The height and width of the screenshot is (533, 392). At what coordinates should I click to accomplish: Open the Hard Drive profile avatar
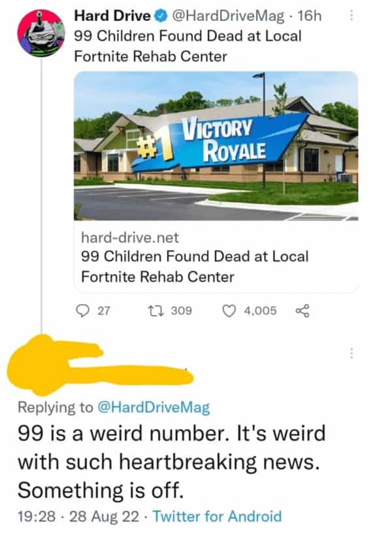point(41,33)
